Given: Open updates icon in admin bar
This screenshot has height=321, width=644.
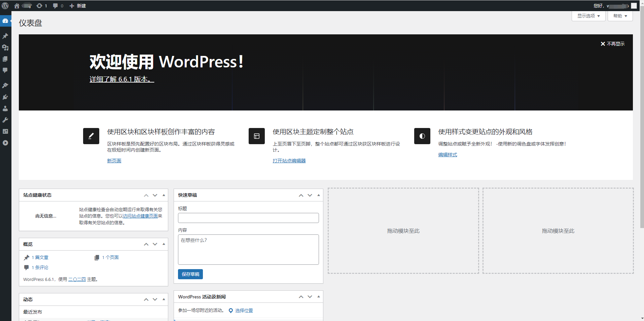Looking at the screenshot, I should [x=42, y=6].
